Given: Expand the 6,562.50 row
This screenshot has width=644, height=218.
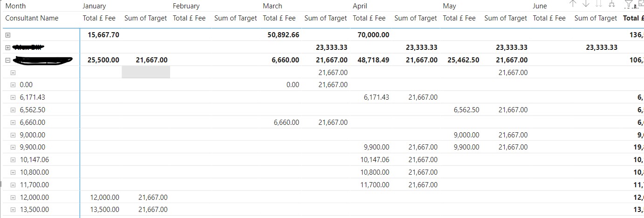Looking at the screenshot, I should tap(13, 110).
